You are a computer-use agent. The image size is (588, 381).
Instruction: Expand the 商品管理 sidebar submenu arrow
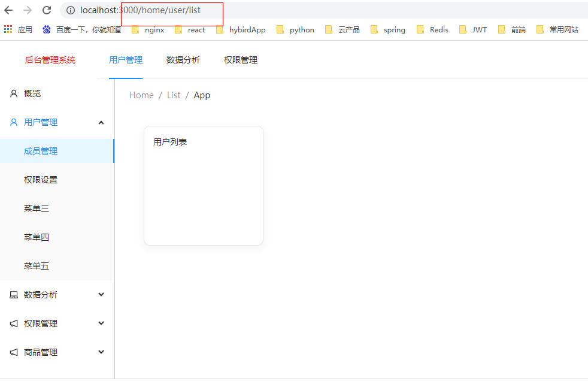[101, 352]
